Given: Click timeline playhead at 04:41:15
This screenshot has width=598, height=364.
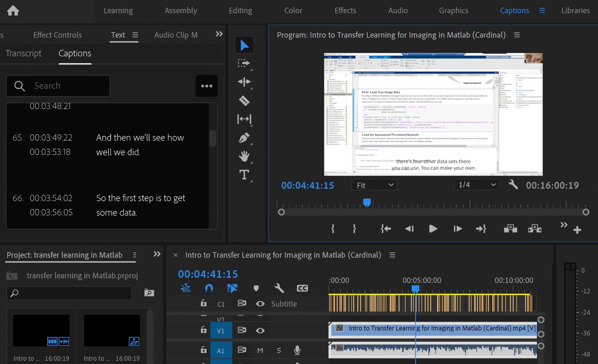Looking at the screenshot, I should click(x=415, y=289).
